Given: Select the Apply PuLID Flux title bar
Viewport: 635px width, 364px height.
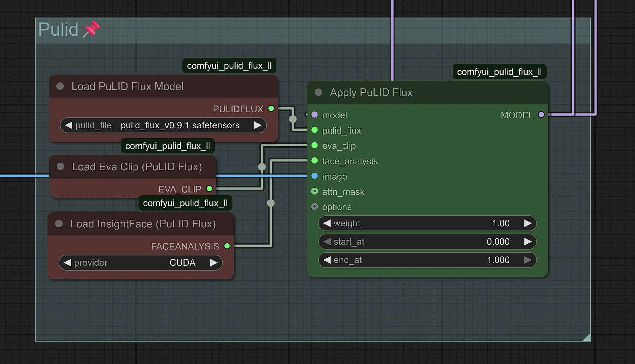Looking at the screenshot, I should [x=427, y=93].
